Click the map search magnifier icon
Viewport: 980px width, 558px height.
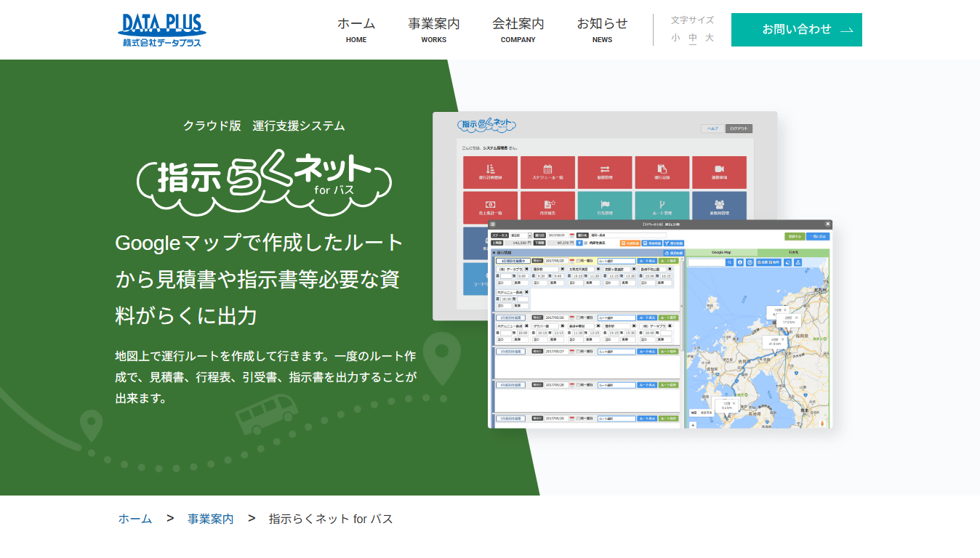tap(729, 262)
